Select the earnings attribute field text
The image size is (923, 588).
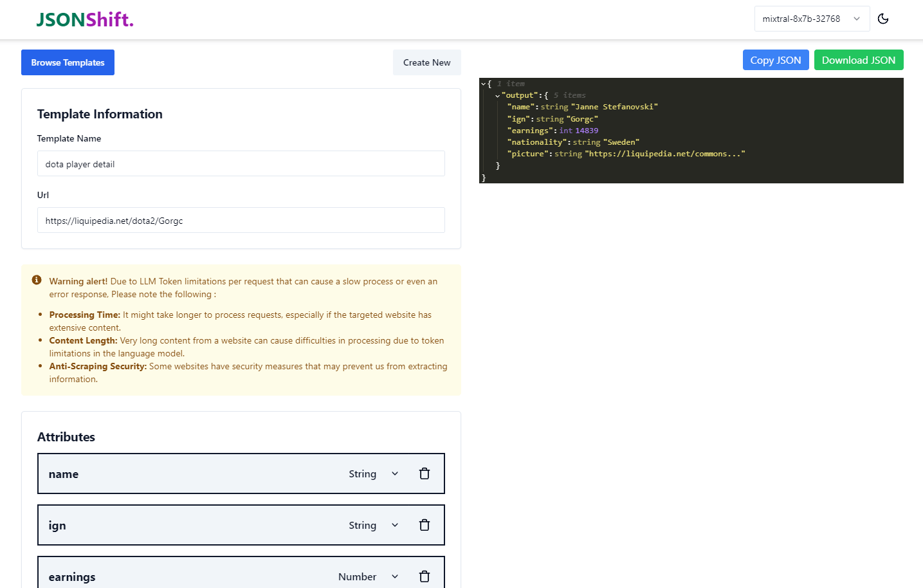(72, 577)
